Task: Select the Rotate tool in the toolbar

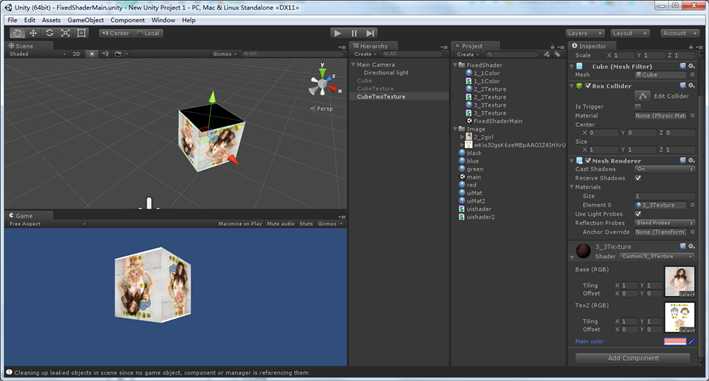Action: pyautogui.click(x=50, y=33)
